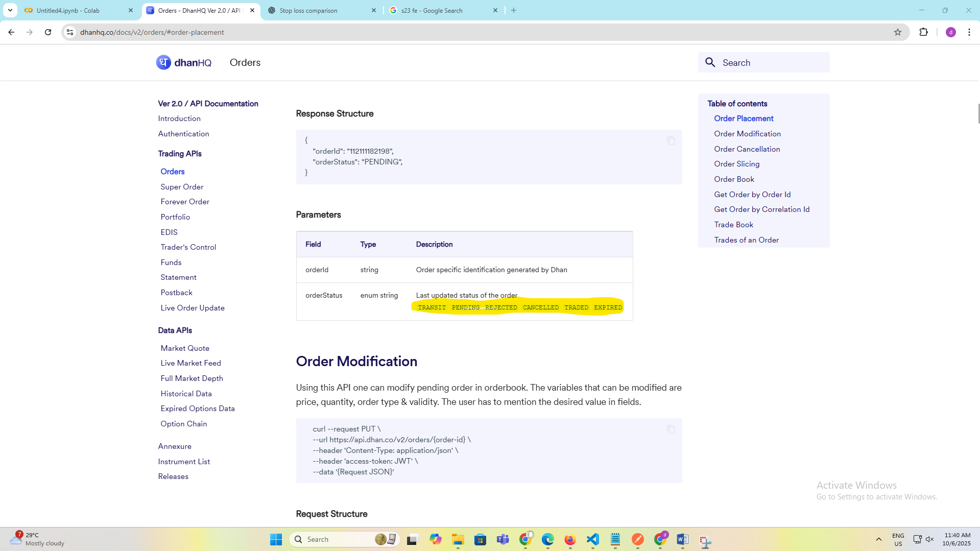
Task: Expand the tab search dropdown arrow
Action: pos(10,10)
